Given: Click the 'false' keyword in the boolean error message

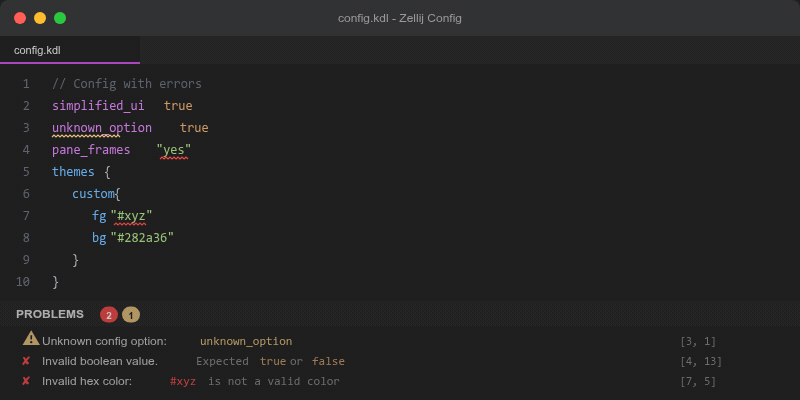Looking at the screenshot, I should (329, 361).
